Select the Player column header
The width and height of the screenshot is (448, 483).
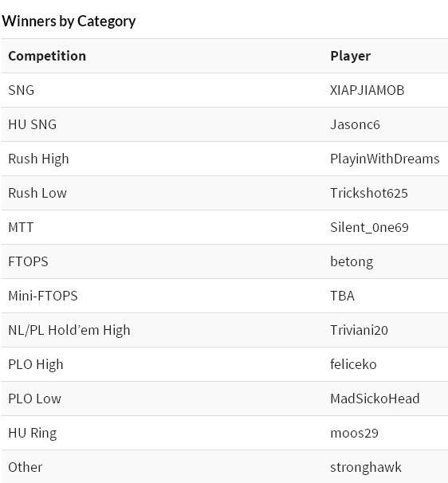(x=350, y=57)
